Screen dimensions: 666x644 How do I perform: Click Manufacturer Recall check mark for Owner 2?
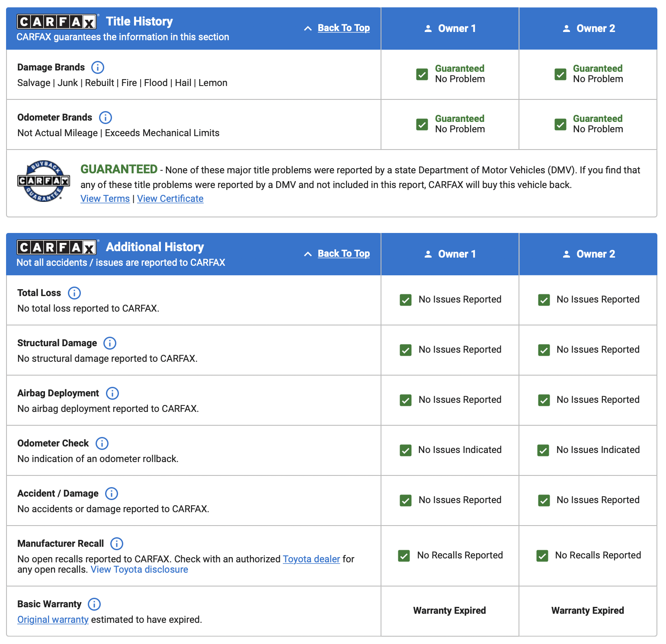point(542,556)
